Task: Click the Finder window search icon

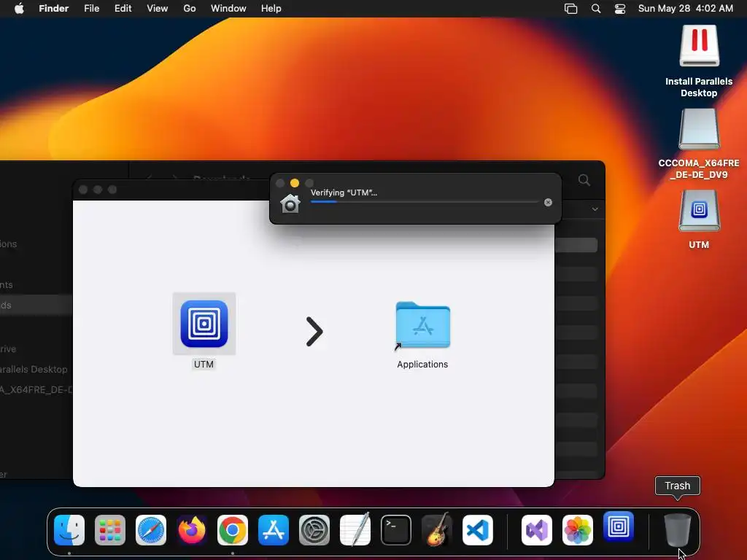Action: pos(584,180)
